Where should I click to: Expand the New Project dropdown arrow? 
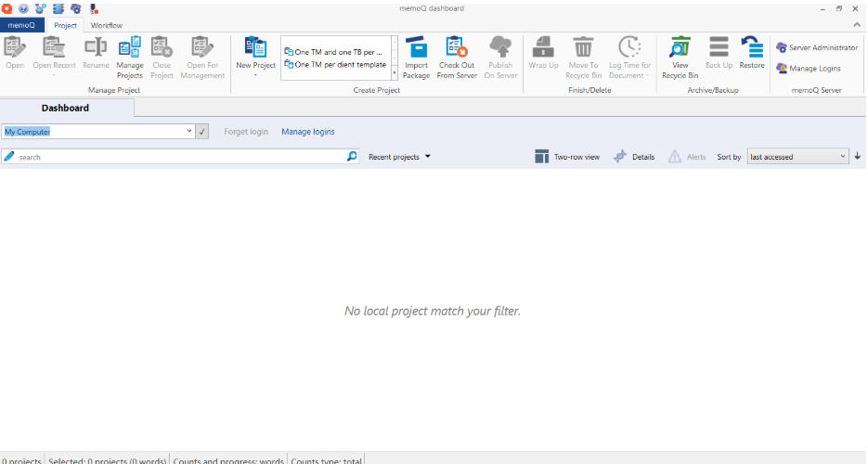point(255,75)
